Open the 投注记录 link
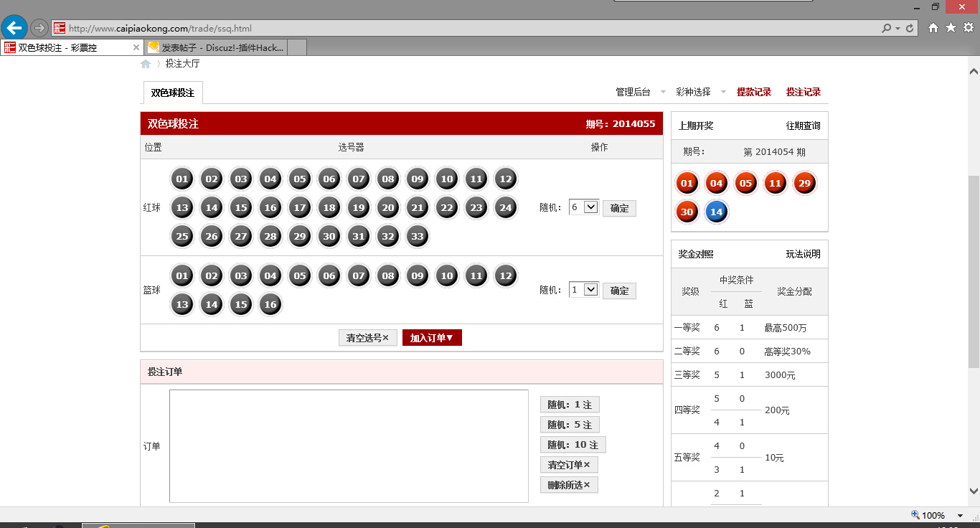980x528 pixels. [803, 92]
